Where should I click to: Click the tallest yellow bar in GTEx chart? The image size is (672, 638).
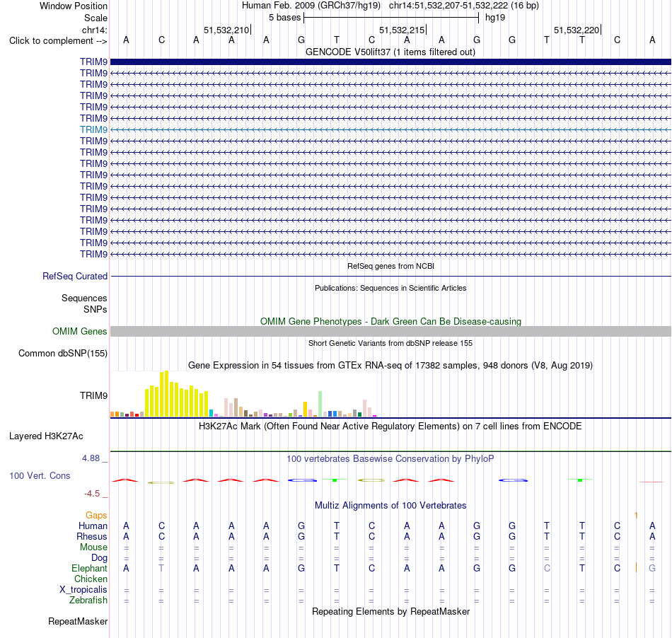[x=167, y=394]
